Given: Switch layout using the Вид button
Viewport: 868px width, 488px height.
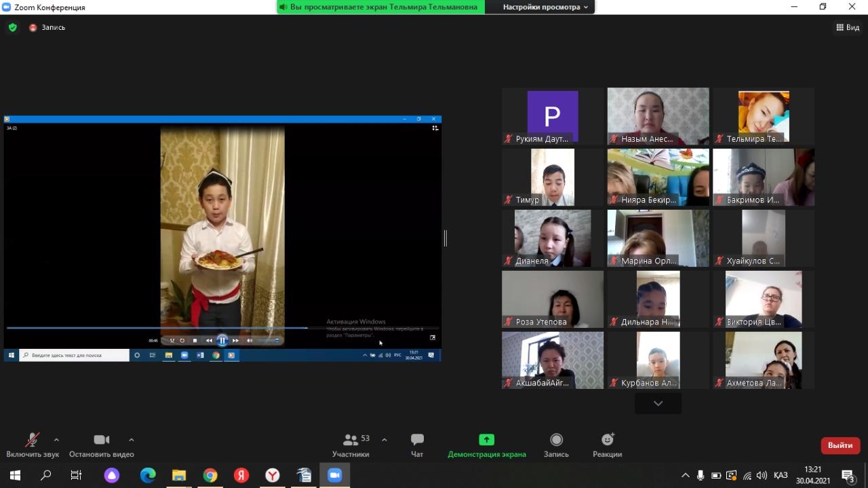Looking at the screenshot, I should pyautogui.click(x=848, y=28).
